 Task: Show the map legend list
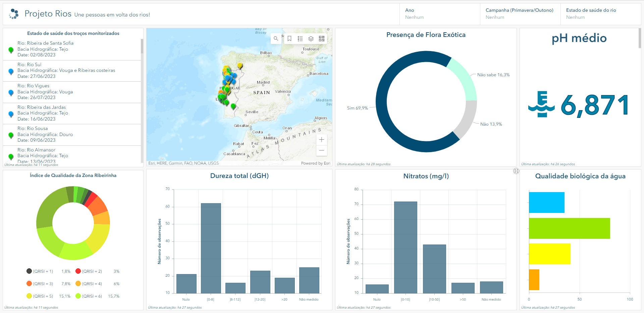coord(300,39)
